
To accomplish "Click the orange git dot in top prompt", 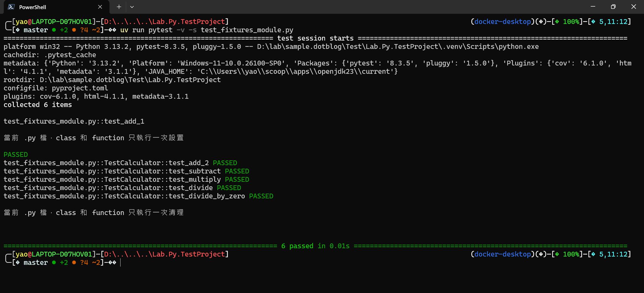I will click(x=74, y=30).
